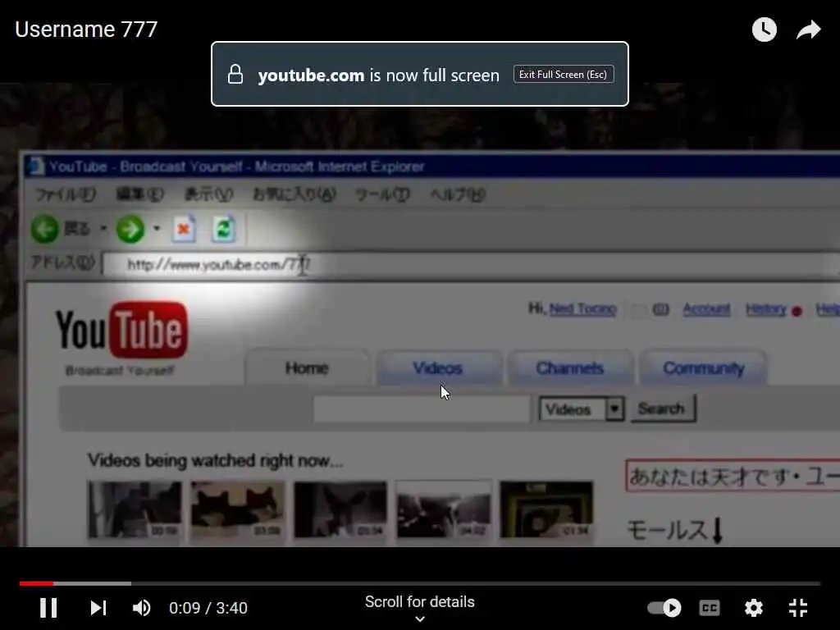Viewport: 840px width, 630px height.
Task: Click the green forward arrow in Internet Explorer
Action: [130, 230]
